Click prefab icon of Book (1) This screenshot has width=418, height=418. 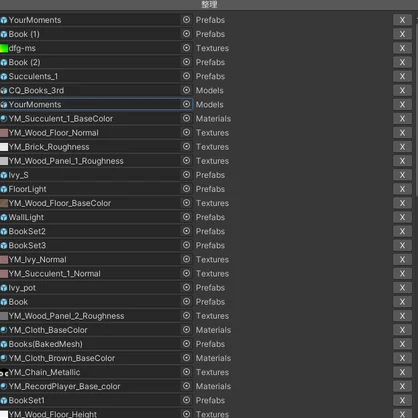pyautogui.click(x=4, y=34)
